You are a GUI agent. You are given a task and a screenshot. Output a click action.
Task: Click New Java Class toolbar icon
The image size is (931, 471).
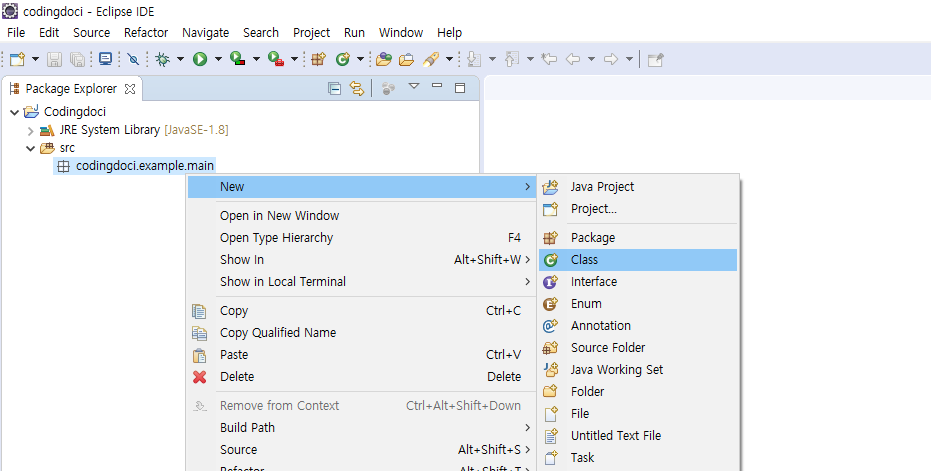pyautogui.click(x=343, y=59)
